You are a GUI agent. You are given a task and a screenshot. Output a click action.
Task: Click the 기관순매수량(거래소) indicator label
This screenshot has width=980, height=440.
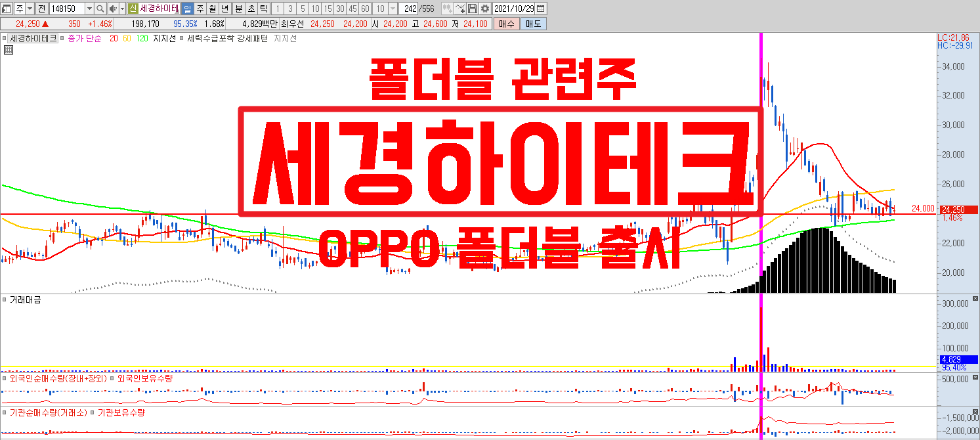(49, 413)
